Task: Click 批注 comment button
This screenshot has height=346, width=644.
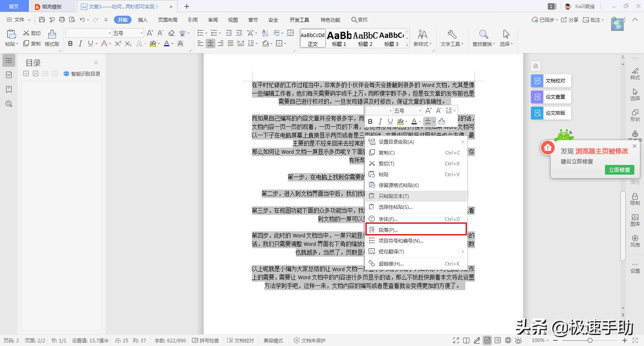Action: tap(593, 20)
